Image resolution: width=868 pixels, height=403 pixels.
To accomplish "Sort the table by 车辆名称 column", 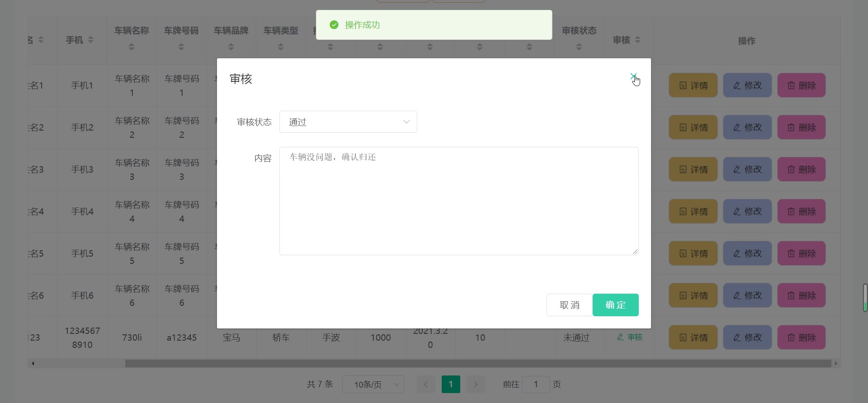I will pos(132,47).
